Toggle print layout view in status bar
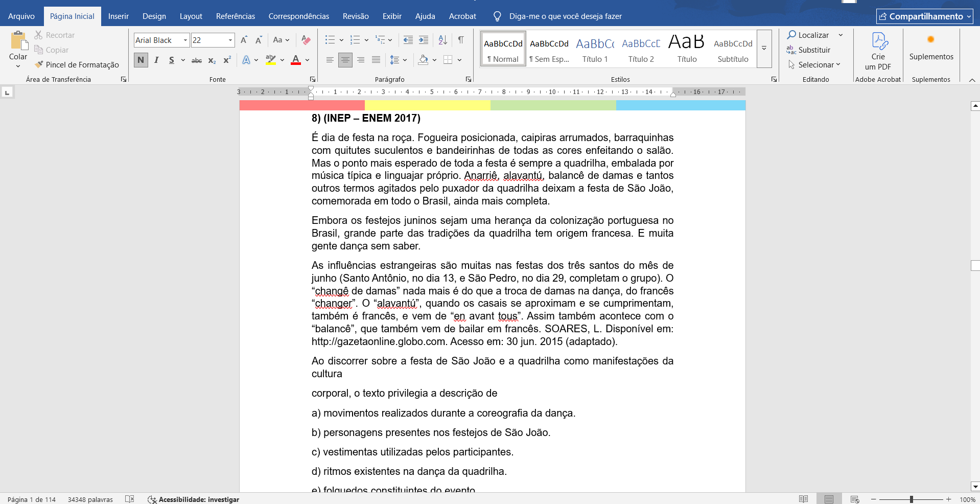 (x=829, y=499)
